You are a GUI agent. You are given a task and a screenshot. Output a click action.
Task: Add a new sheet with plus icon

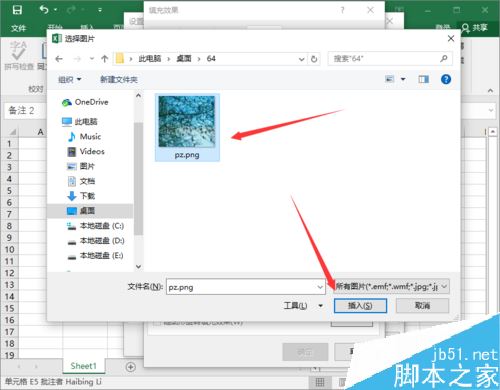pyautogui.click(x=131, y=367)
